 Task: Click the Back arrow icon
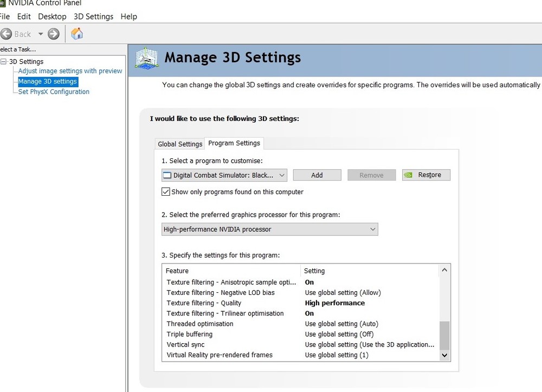7,34
